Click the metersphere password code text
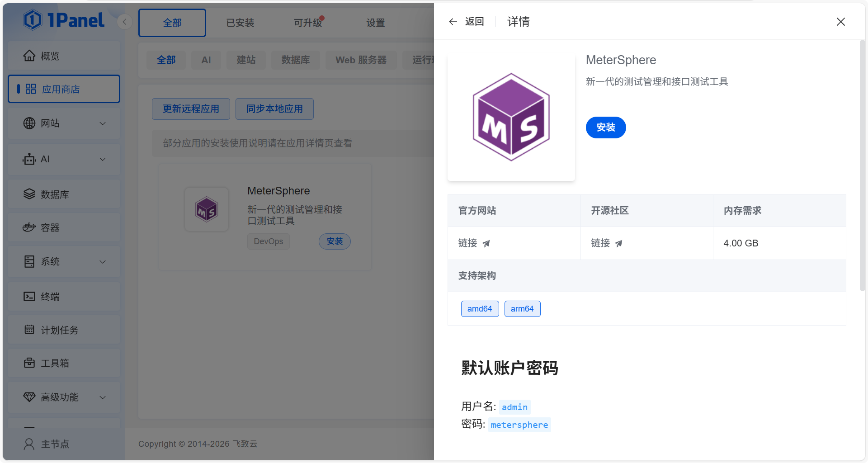This screenshot has height=463, width=868. (x=519, y=425)
